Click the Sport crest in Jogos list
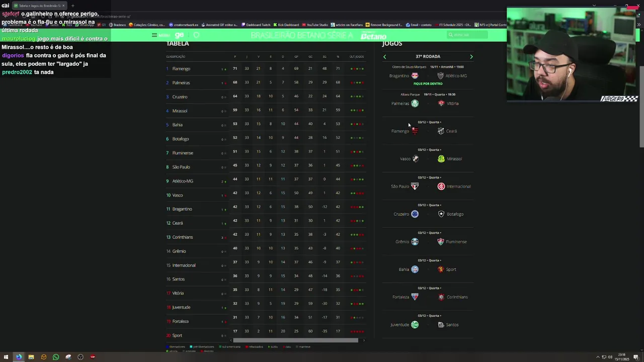644x362 pixels. 441,269
